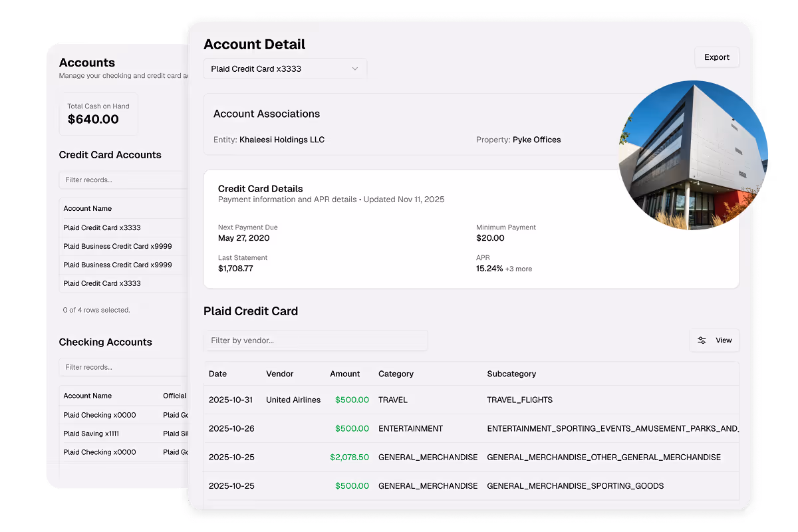Image resolution: width=798 pixels, height=532 pixels.
Task: Click the Filter by vendor field
Action: click(316, 340)
